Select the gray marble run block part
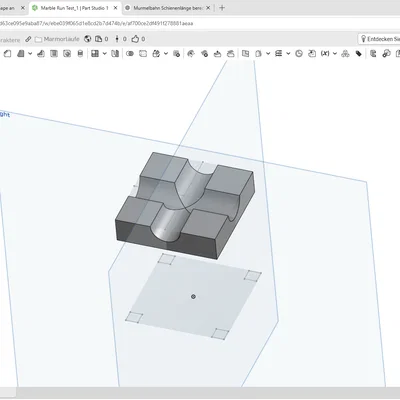 coord(185,205)
